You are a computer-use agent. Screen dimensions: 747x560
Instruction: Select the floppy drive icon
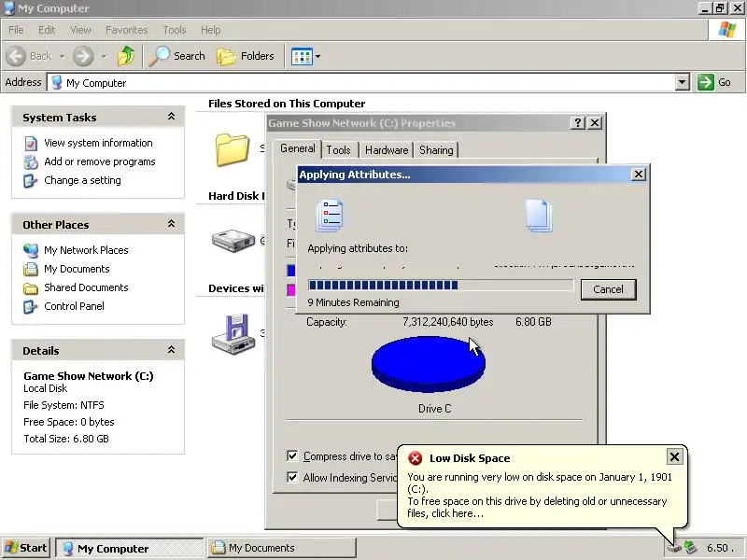233,334
